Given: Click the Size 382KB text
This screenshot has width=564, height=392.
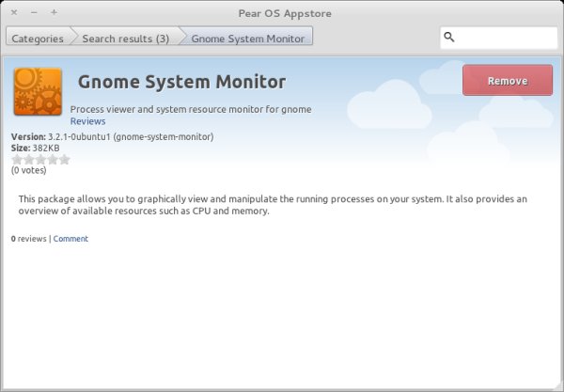Looking at the screenshot, I should tap(36, 149).
